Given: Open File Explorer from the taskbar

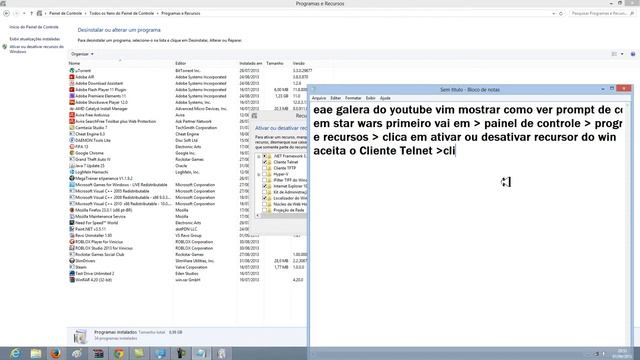Looking at the screenshot, I should pos(36,353).
